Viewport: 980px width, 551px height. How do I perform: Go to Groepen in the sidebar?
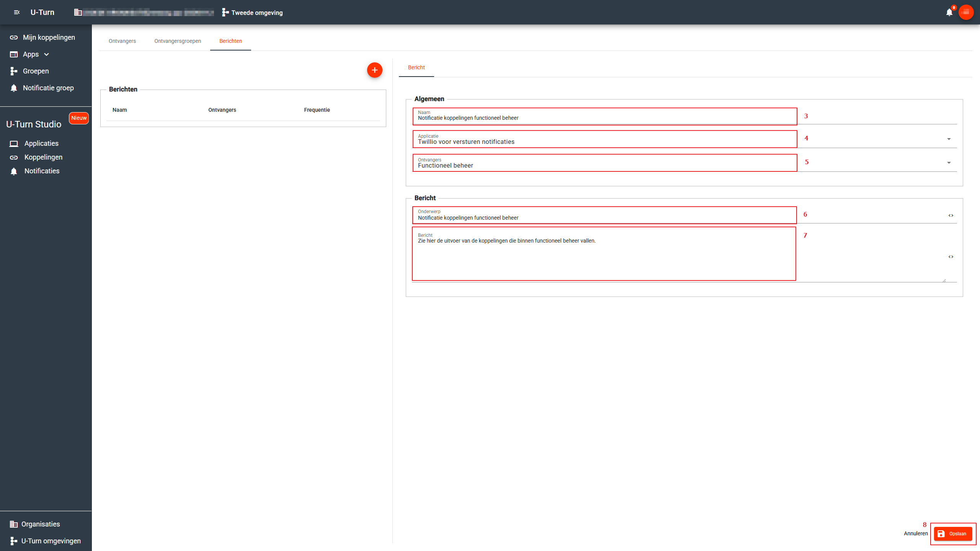coord(36,71)
